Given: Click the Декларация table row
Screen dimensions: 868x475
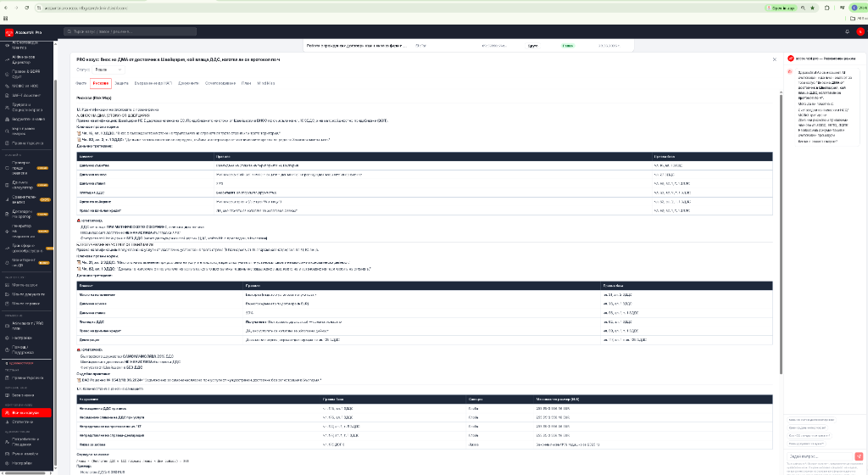Looking at the screenshot, I should (x=425, y=339).
